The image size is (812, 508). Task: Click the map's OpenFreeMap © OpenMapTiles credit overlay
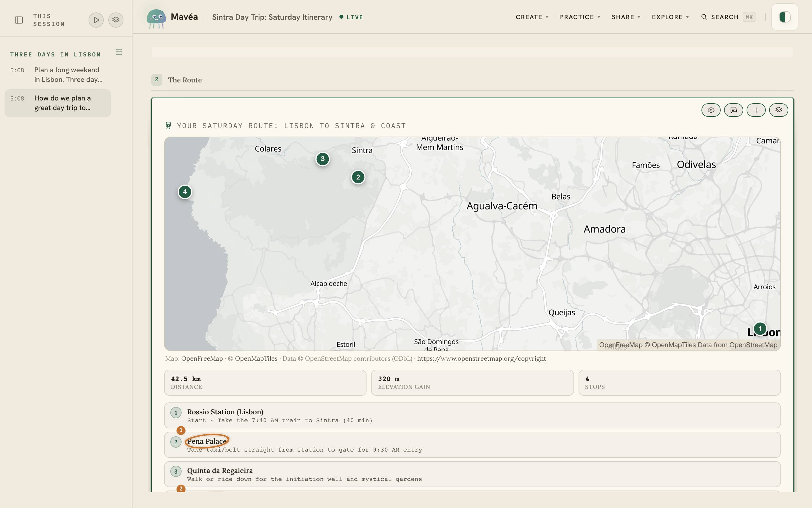point(688,345)
